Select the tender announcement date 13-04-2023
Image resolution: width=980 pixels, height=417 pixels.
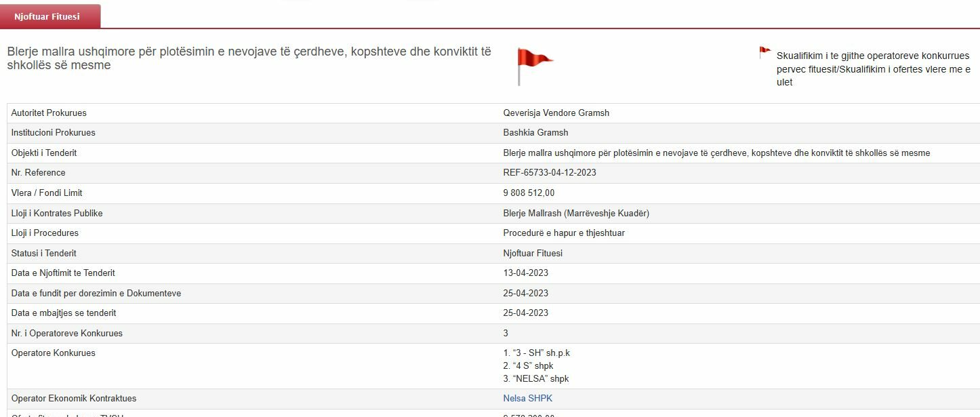525,273
